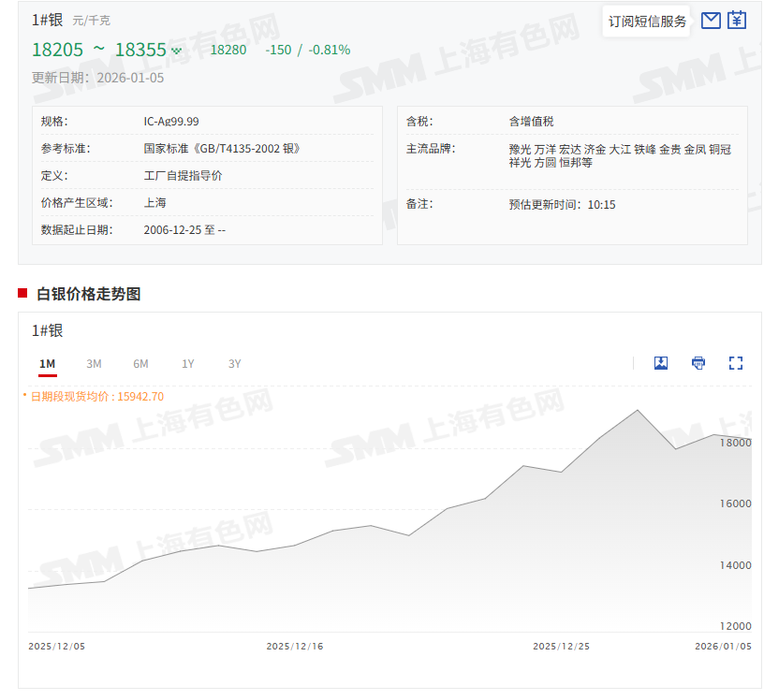Switch chart to the 6M range

click(140, 364)
